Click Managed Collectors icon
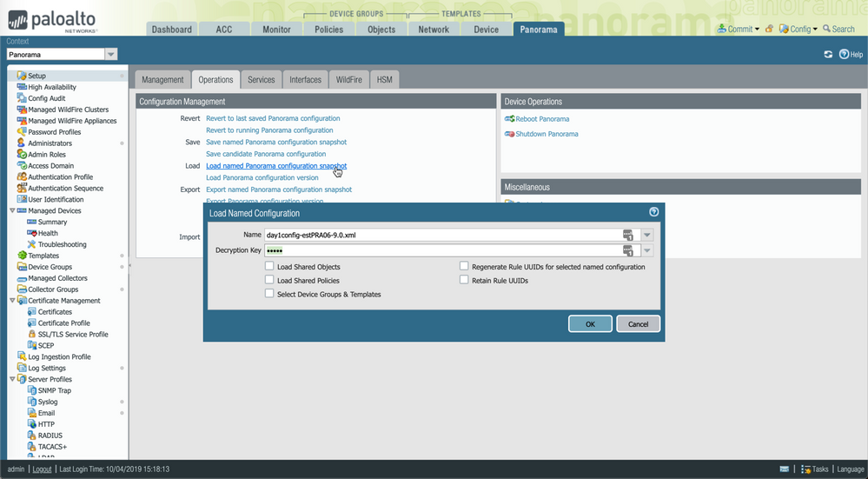868x479 pixels. (x=22, y=278)
